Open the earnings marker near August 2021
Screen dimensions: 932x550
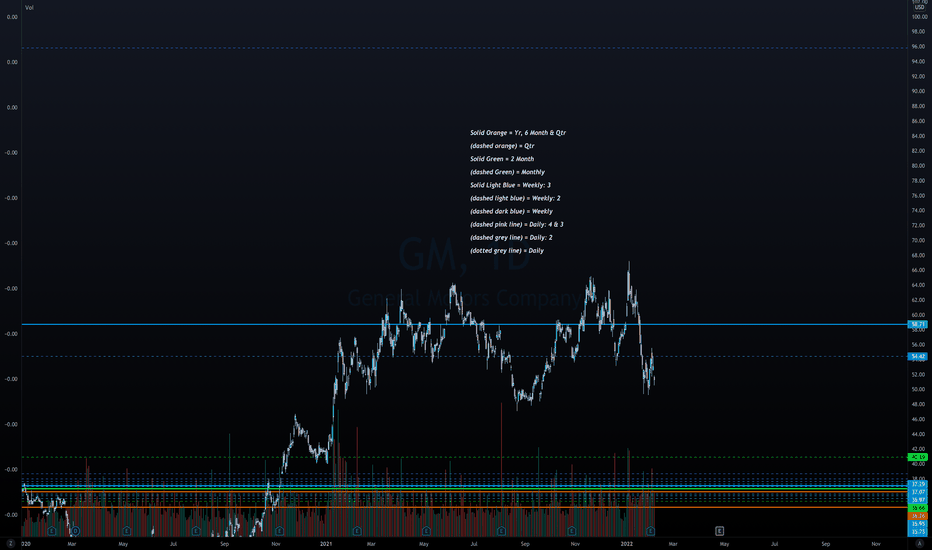[501, 530]
